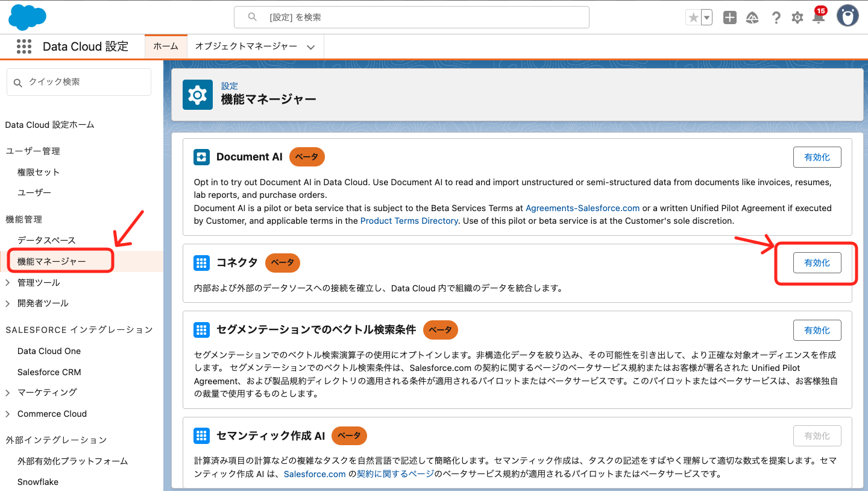This screenshot has width=868, height=491.
Task: Select Snowflake in sidebar
Action: click(38, 482)
